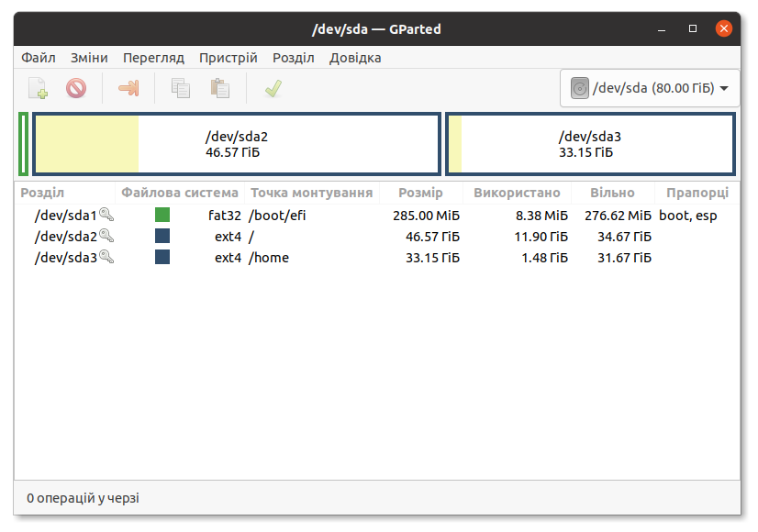Open the Розділ menu
The height and width of the screenshot is (532, 758).
(294, 57)
